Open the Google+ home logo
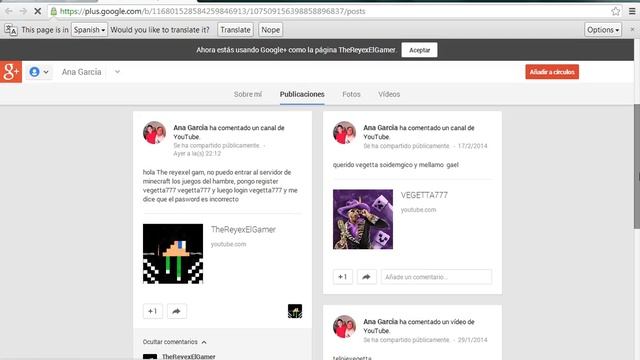640x360 pixels. click(x=11, y=72)
